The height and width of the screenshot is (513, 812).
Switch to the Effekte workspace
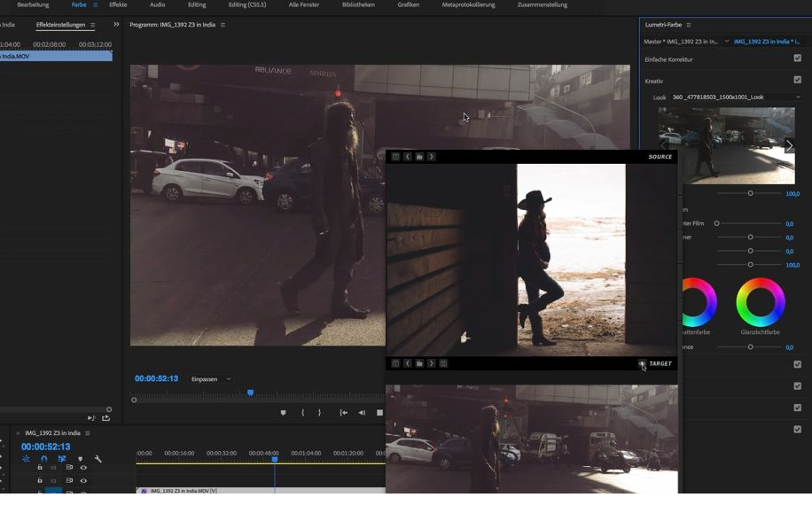pos(118,4)
